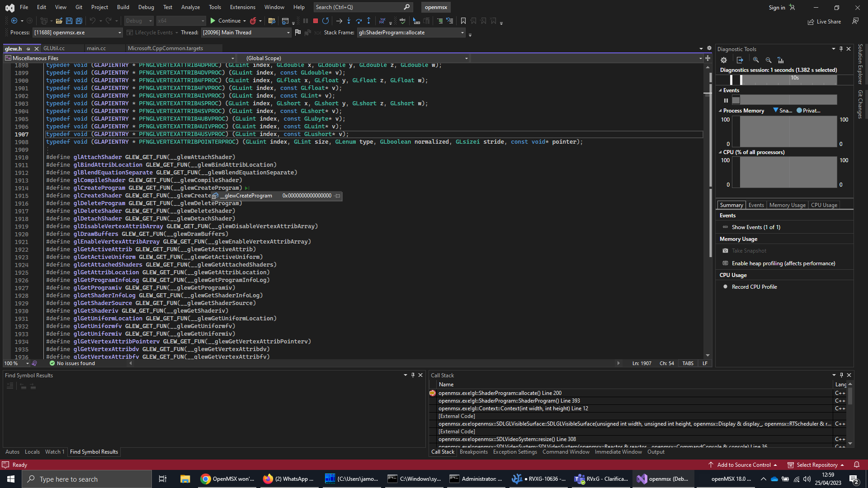Zoom in on the Diagnostics timeline
Image resolution: width=868 pixels, height=488 pixels.
pos(756,60)
